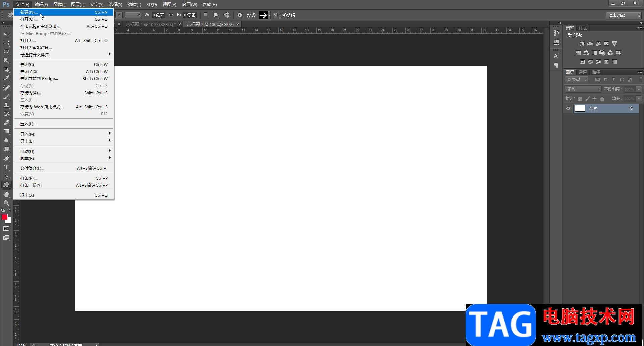Select the Eyedropper tool

tap(6, 78)
